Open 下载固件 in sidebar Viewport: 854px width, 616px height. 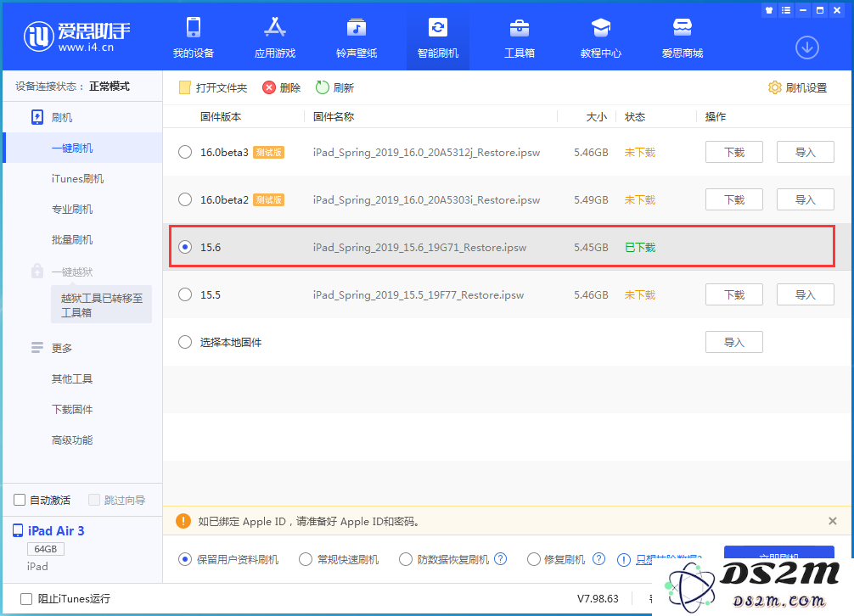[x=72, y=409]
